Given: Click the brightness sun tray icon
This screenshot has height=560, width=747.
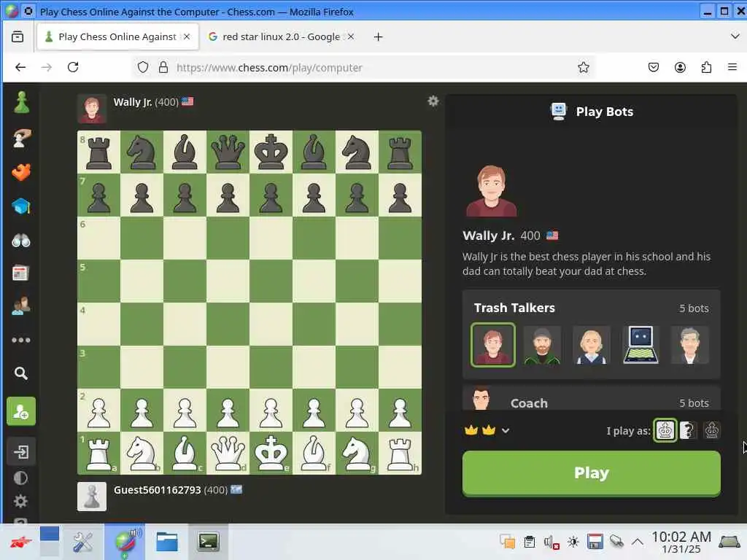Looking at the screenshot, I should click(x=573, y=542).
